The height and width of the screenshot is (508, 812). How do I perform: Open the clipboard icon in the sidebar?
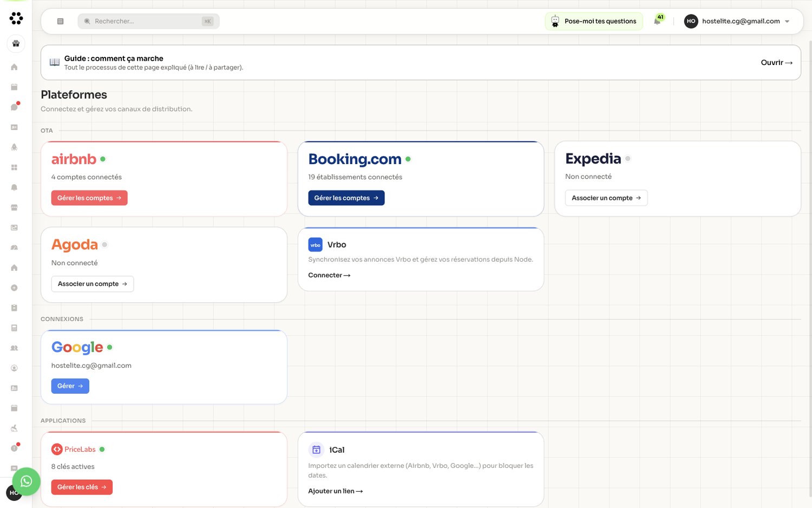pyautogui.click(x=14, y=308)
